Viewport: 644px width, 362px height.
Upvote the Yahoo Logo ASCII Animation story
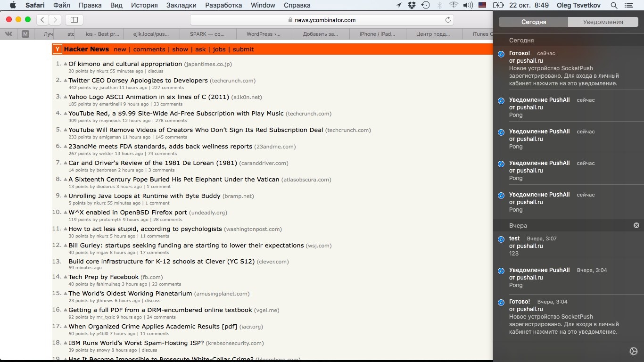(x=66, y=97)
